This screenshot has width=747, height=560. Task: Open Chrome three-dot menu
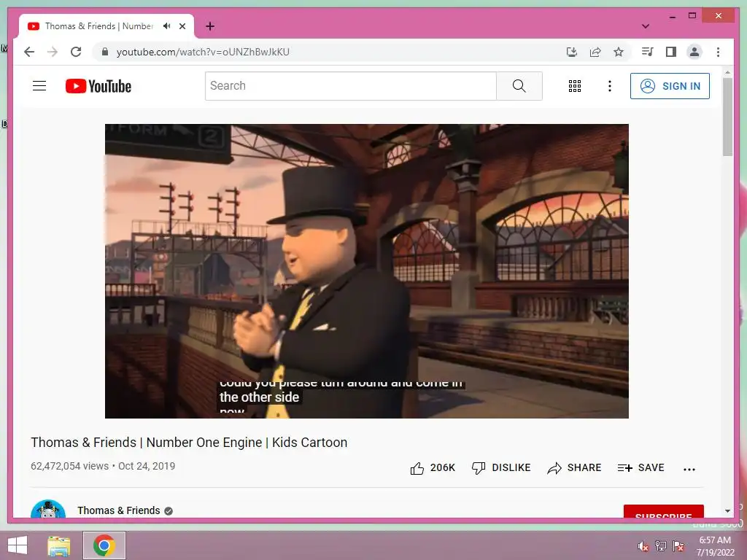718,52
